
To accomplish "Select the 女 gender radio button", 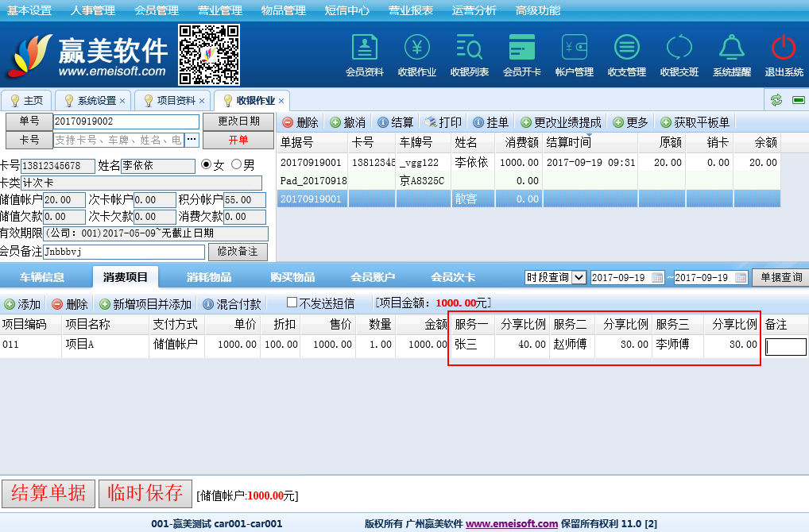I will pos(207,165).
